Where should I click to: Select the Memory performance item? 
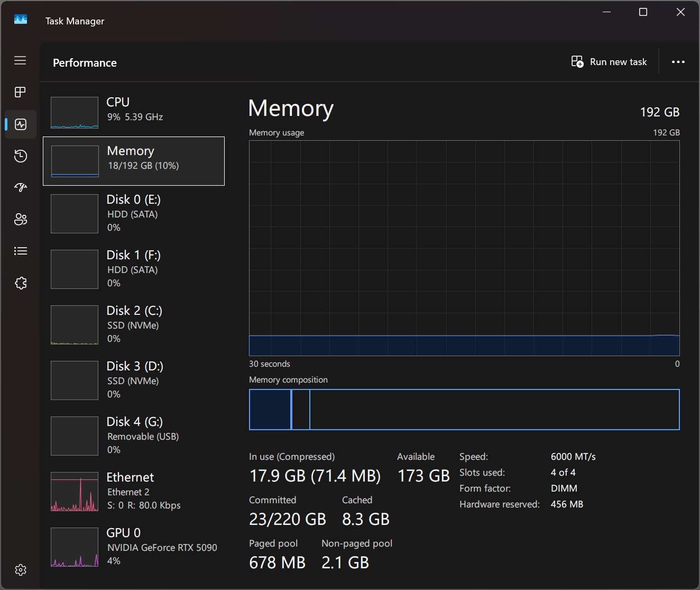tap(133, 161)
